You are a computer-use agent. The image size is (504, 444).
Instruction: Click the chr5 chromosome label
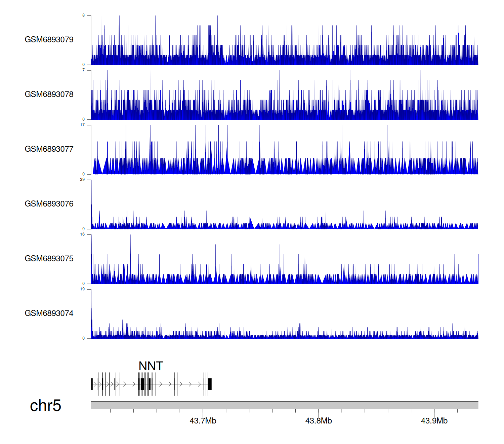45,406
